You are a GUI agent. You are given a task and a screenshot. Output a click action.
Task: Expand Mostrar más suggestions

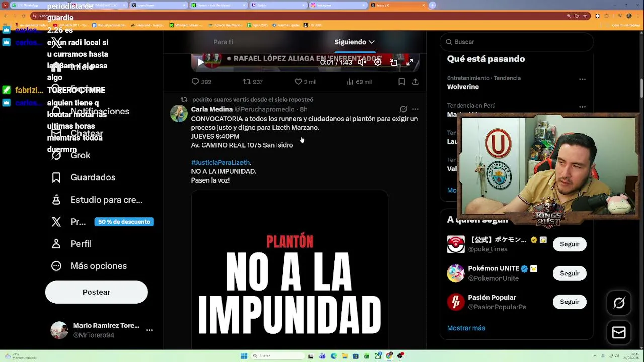[466, 328]
